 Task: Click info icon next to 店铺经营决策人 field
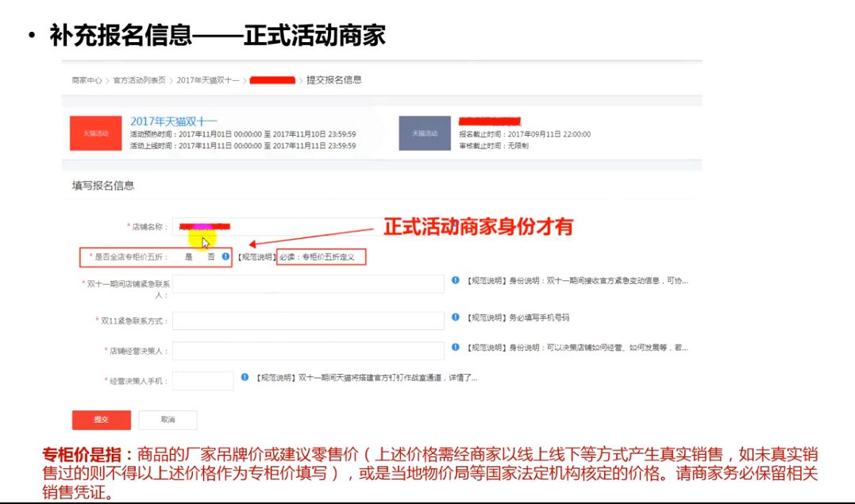(456, 347)
